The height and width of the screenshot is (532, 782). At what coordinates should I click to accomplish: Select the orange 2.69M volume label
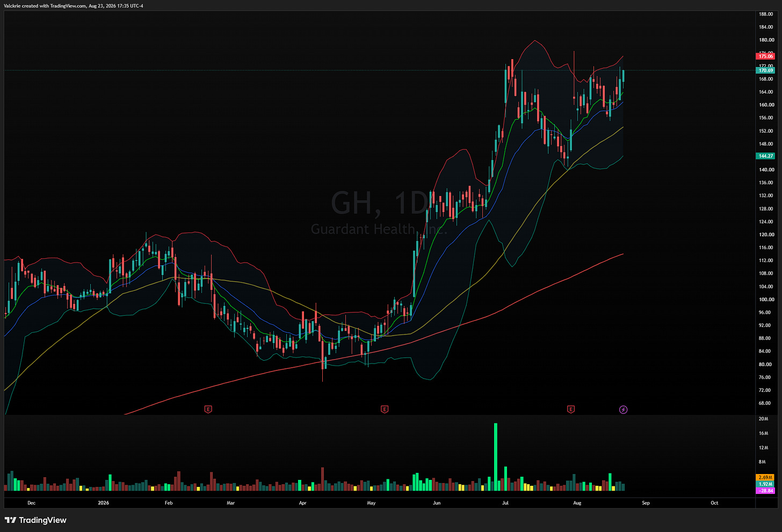[x=765, y=477]
